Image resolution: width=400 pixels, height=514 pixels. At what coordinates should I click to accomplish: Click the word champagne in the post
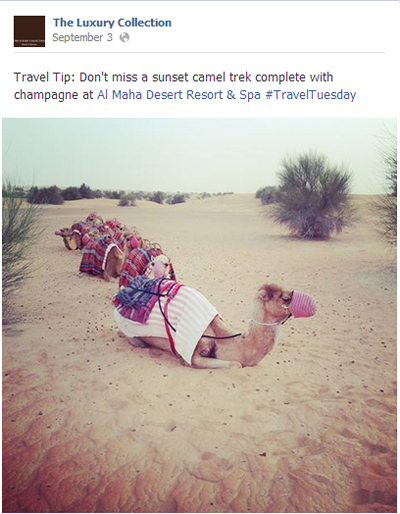tap(46, 96)
